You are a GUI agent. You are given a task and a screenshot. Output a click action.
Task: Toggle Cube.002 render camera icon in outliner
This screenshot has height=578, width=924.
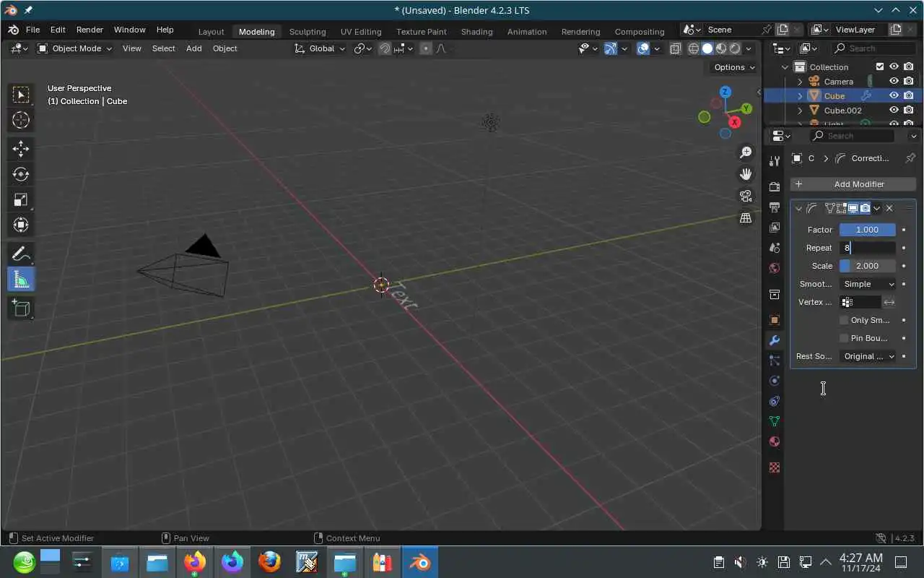pos(909,110)
